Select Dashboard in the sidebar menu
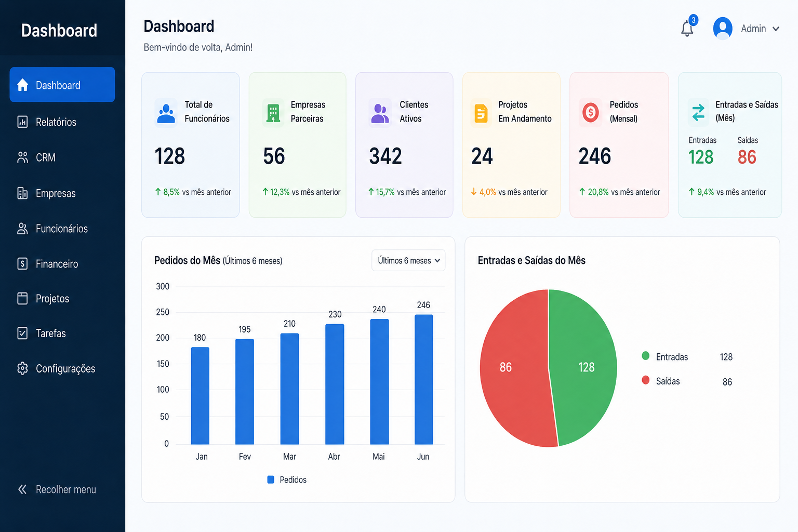Viewport: 798px width, 532px height. coord(62,85)
